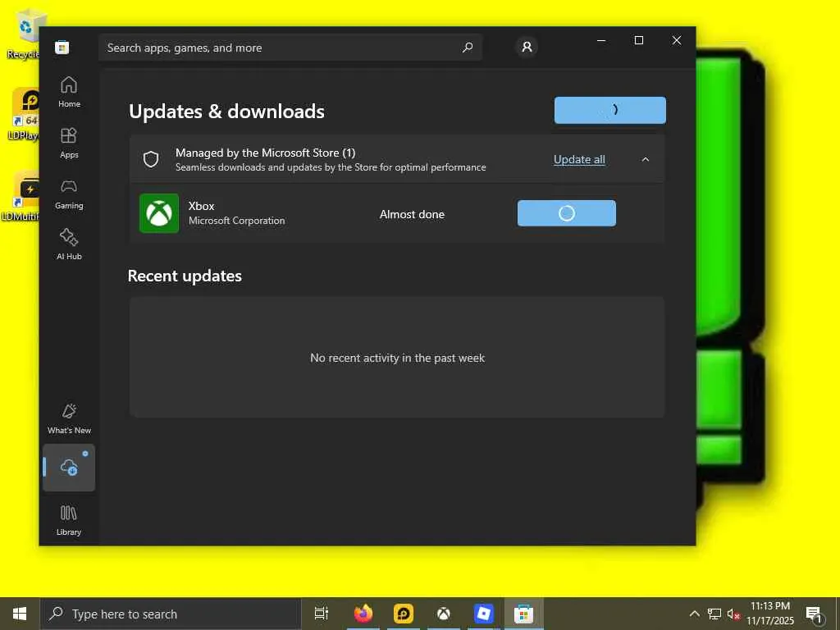Show hidden system tray icons

694,614
